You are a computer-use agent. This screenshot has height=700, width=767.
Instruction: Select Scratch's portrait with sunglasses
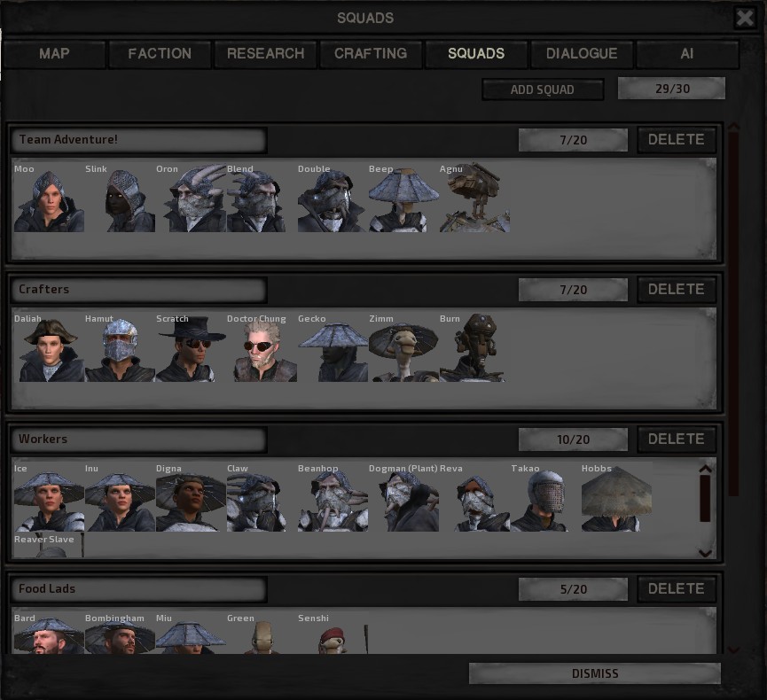(x=191, y=347)
